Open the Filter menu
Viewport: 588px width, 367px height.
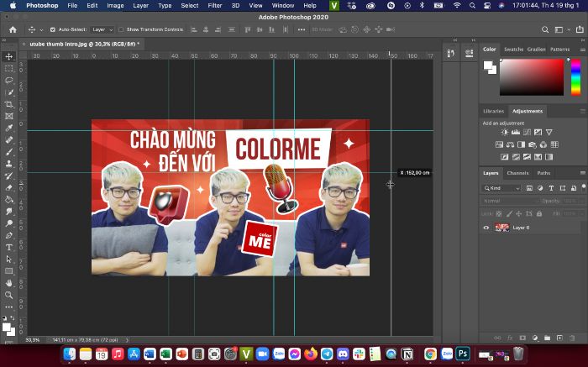pos(215,6)
